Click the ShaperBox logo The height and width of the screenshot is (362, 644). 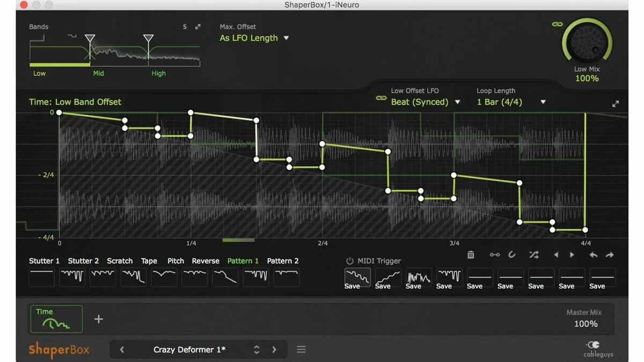[x=59, y=350]
